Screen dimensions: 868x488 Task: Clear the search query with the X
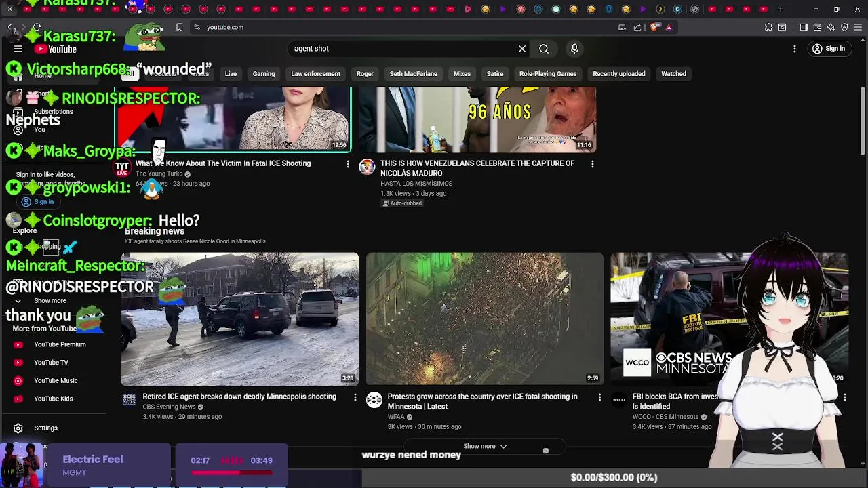pos(522,49)
